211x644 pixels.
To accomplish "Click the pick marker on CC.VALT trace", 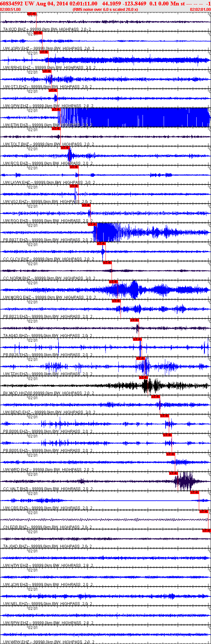I will [x=174, y=473].
